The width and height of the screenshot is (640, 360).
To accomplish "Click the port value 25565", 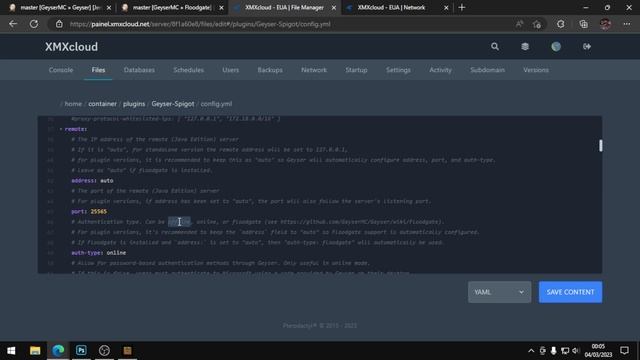I will [x=99, y=211].
